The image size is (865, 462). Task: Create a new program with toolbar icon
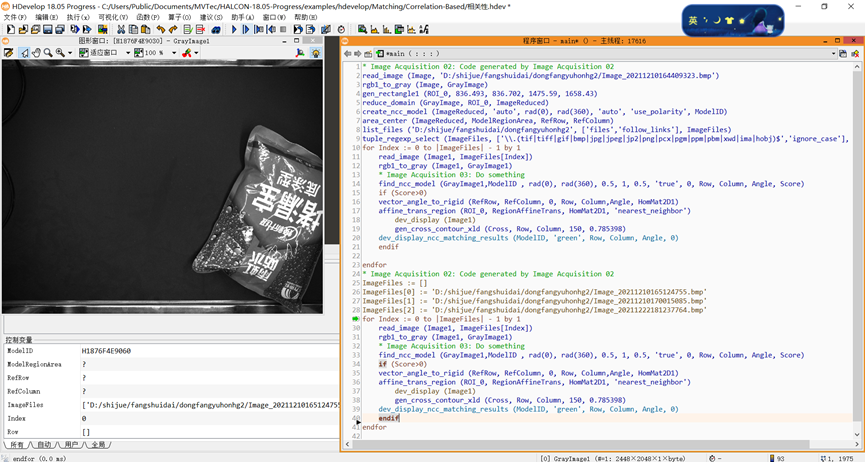coord(10,29)
